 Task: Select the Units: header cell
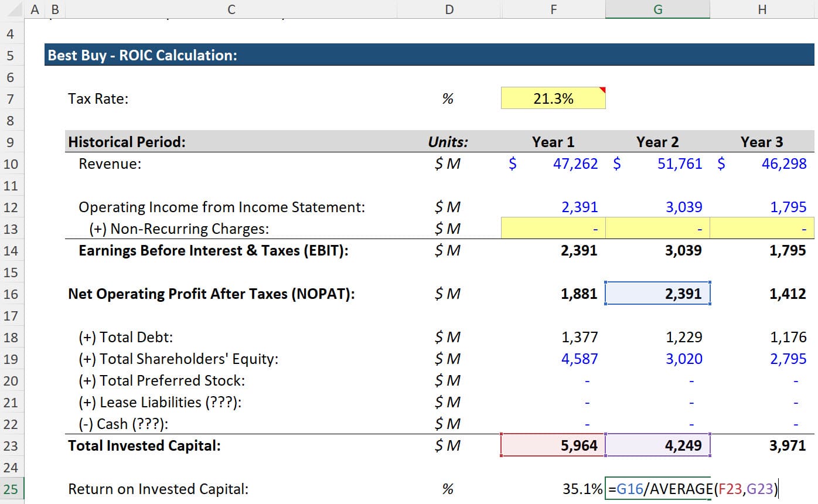(x=448, y=141)
